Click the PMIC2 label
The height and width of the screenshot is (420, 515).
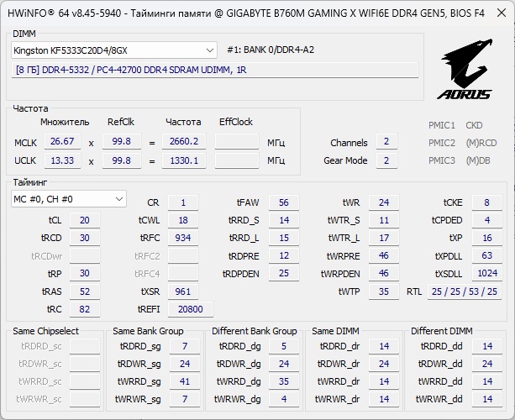coord(442,143)
